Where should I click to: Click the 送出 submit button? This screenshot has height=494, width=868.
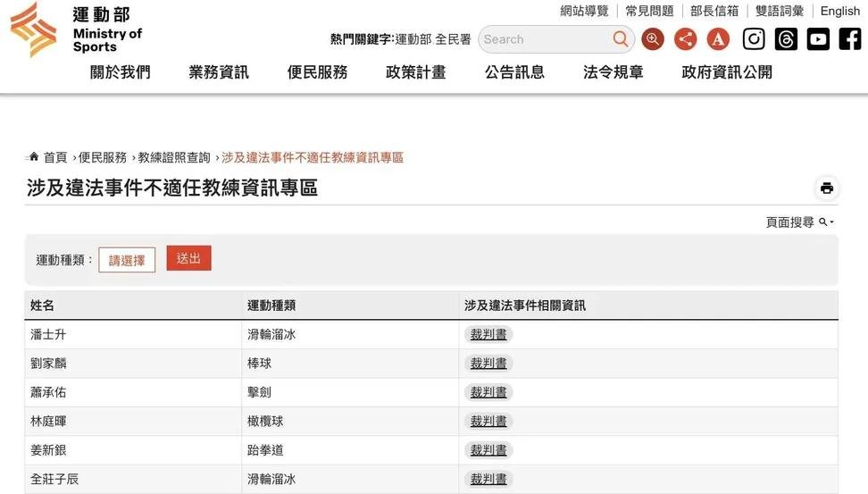(x=188, y=258)
